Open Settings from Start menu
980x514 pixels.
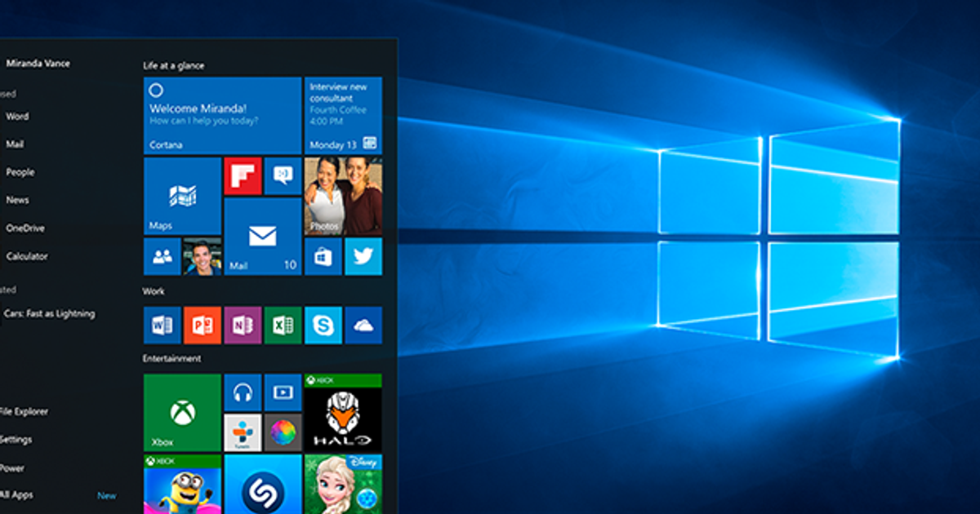click(x=16, y=440)
